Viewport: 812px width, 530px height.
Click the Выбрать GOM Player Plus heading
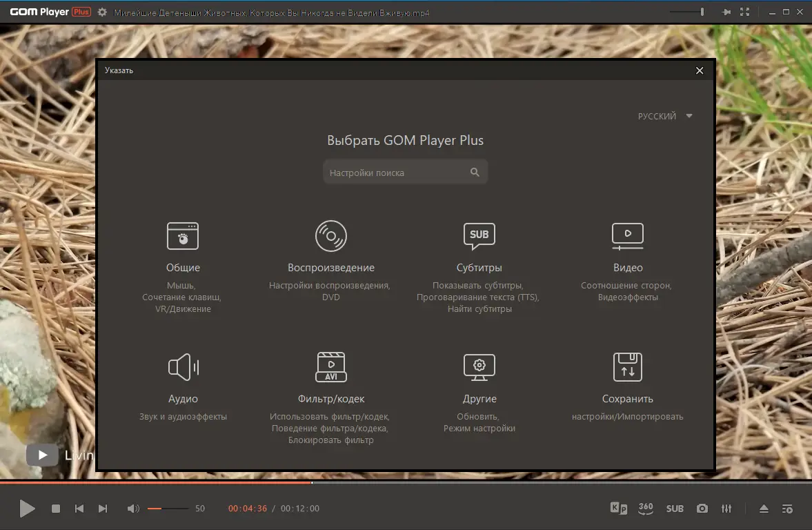405,140
